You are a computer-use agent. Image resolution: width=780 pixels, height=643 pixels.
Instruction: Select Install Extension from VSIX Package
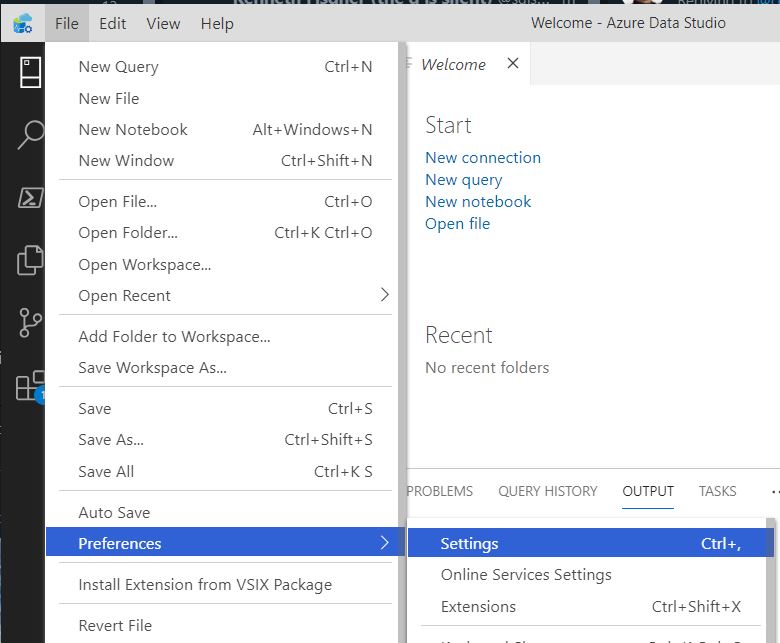pyautogui.click(x=205, y=584)
